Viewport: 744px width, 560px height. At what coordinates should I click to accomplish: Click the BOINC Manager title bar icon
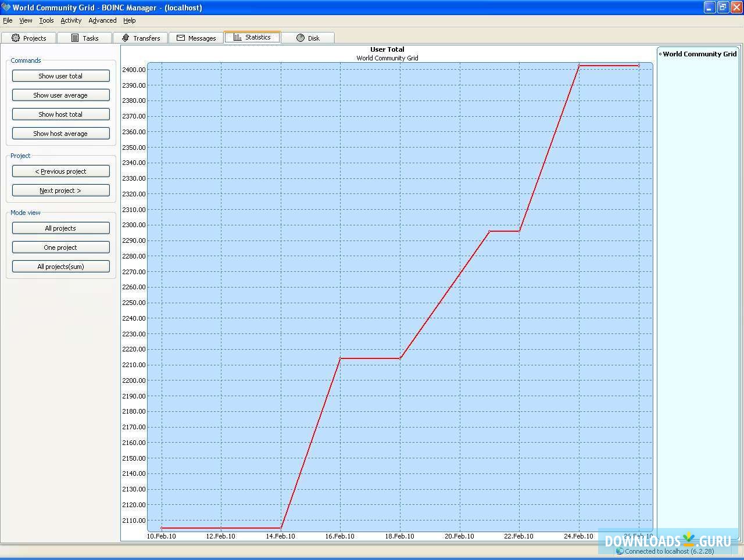coord(6,8)
